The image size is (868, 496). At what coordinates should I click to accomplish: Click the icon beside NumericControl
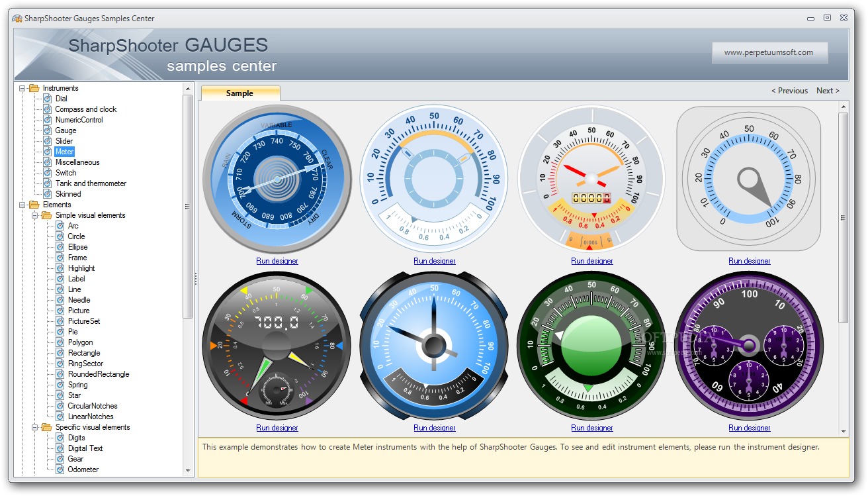pos(48,120)
